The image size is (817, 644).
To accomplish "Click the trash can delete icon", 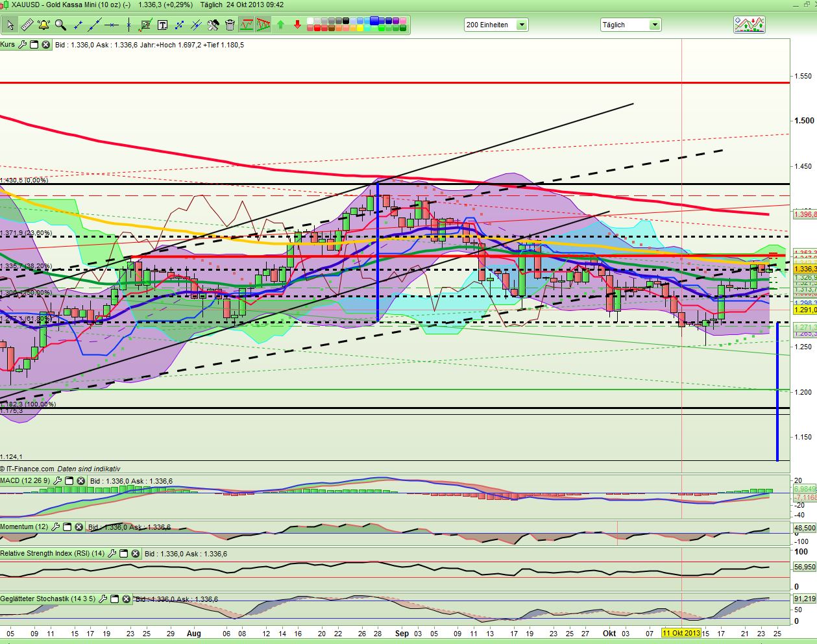I will tap(230, 25).
